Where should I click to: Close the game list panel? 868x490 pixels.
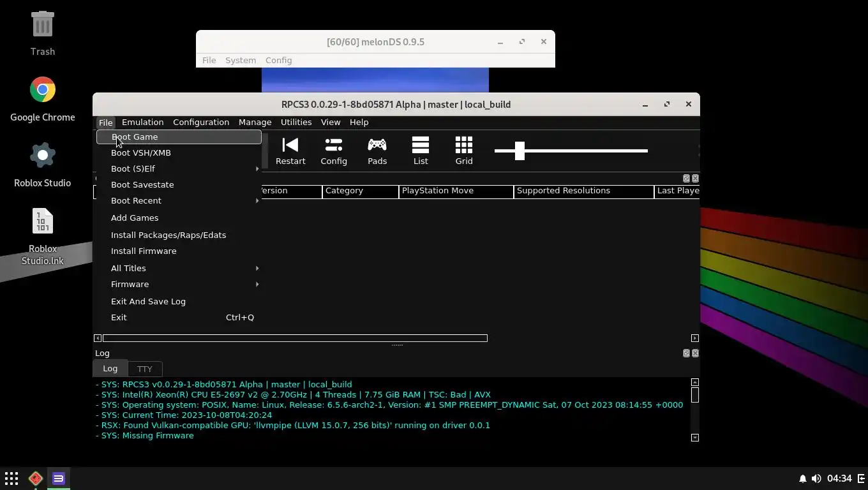[x=695, y=179]
